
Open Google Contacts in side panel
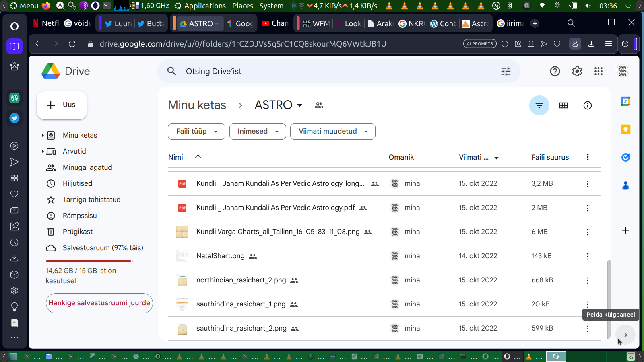[x=625, y=185]
